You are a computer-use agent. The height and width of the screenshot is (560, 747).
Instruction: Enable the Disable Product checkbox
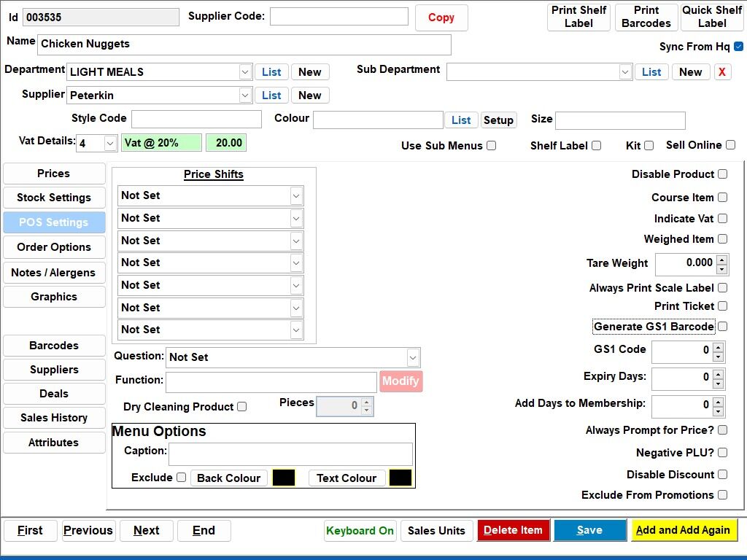click(723, 174)
